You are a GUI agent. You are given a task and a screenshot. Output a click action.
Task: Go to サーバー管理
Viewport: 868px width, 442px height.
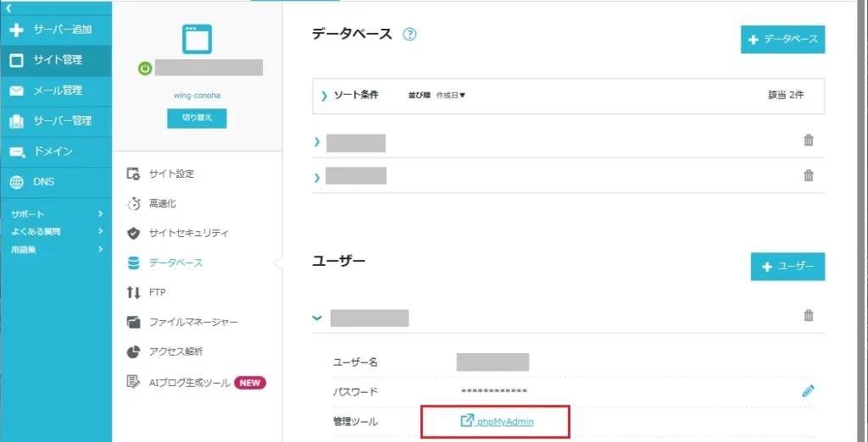55,121
